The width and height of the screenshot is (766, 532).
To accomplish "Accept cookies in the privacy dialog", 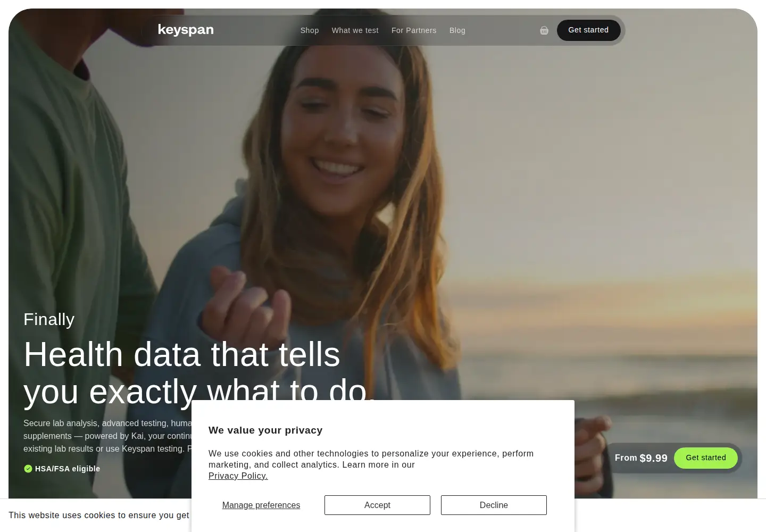I will pyautogui.click(x=377, y=505).
